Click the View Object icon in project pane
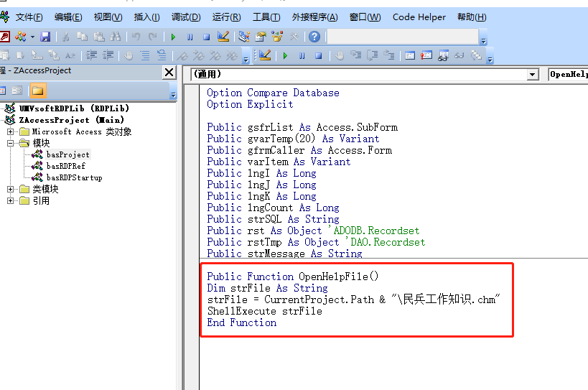Viewport: 588px width, 390px height. (17, 90)
